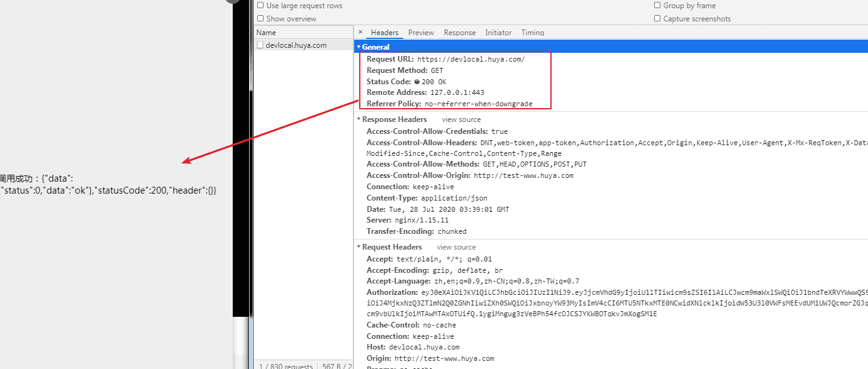This screenshot has width=868, height=369.
Task: Click the Name column header
Action: (x=266, y=33)
